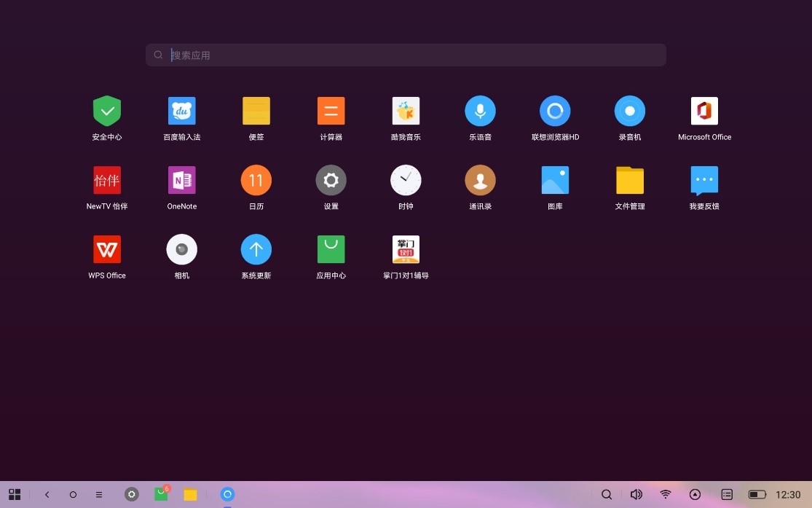The width and height of the screenshot is (812, 508).
Task: Open NewTV 怡伴 app
Action: click(106, 180)
